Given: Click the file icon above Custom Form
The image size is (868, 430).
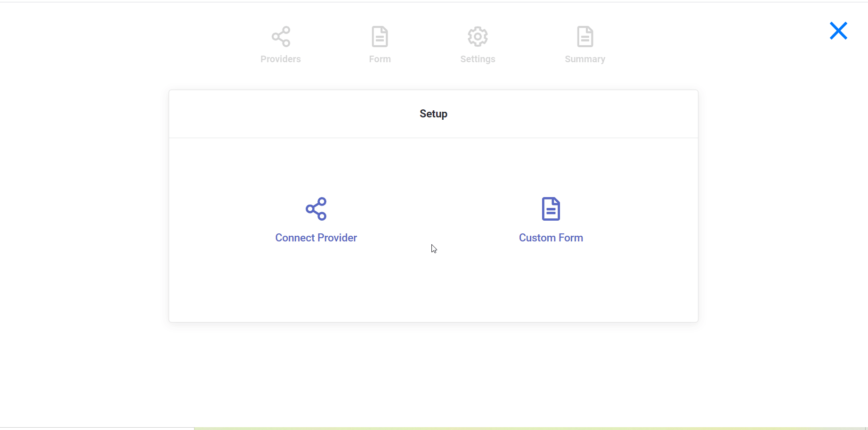Looking at the screenshot, I should pyautogui.click(x=550, y=208).
